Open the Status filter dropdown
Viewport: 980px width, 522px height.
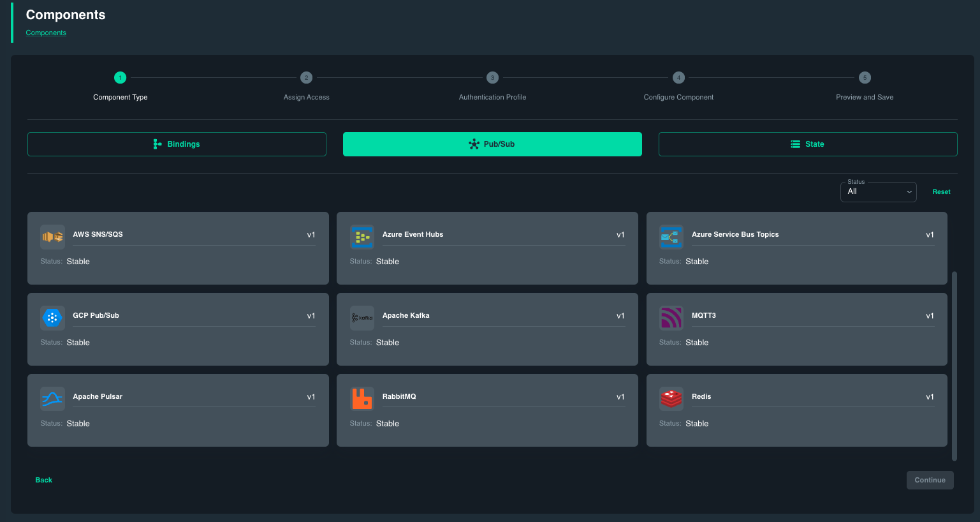coord(878,191)
